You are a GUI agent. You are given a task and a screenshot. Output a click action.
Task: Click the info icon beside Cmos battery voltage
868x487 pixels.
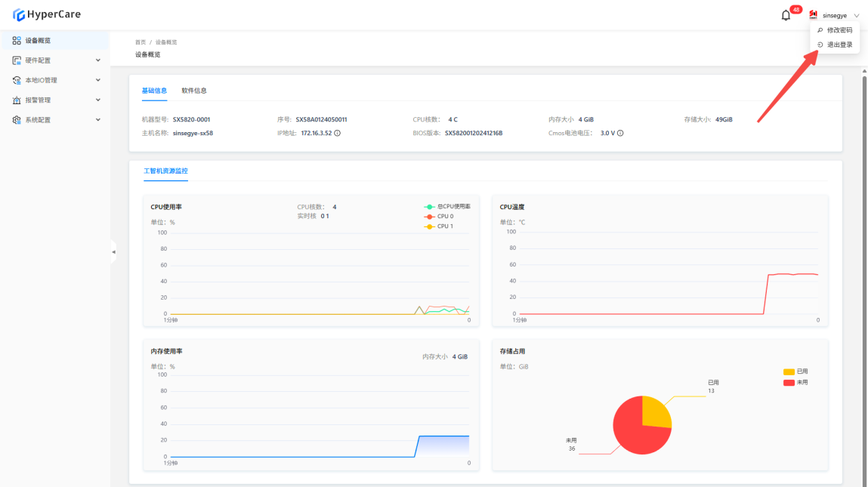[620, 133]
